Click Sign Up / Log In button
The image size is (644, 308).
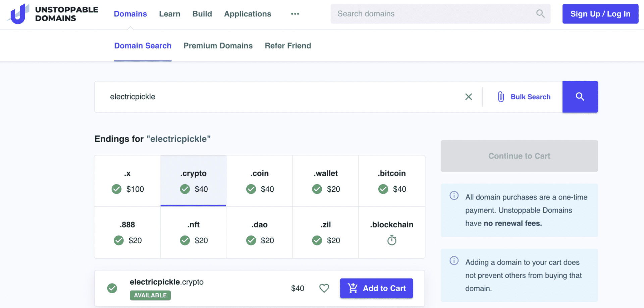click(600, 14)
